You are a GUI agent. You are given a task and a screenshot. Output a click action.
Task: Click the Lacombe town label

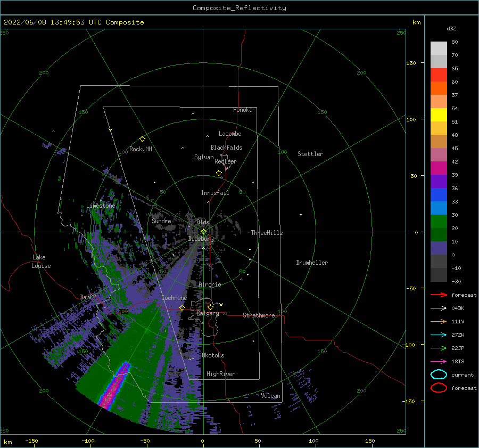coord(230,134)
